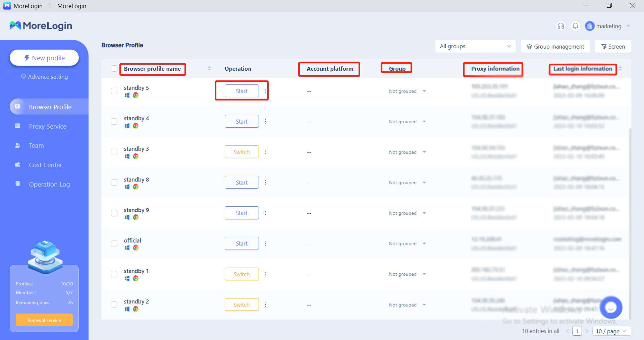
Task: Start the standby 5 profile
Action: click(241, 91)
